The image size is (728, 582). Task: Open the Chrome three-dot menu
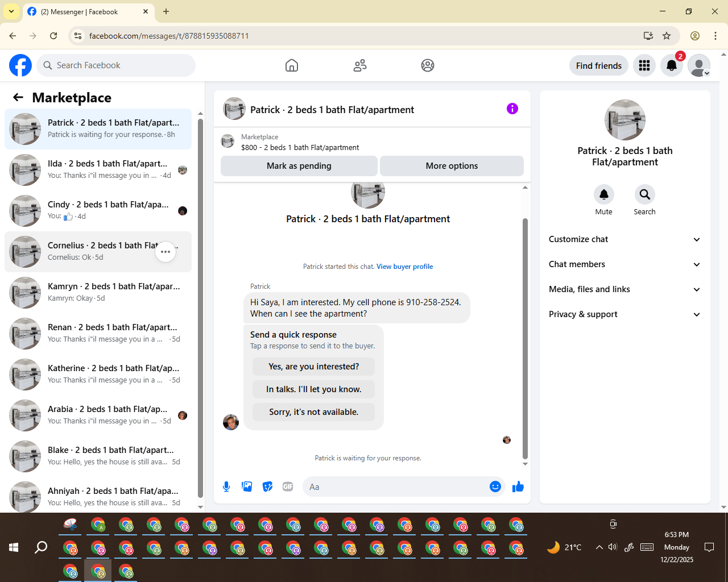tap(715, 36)
